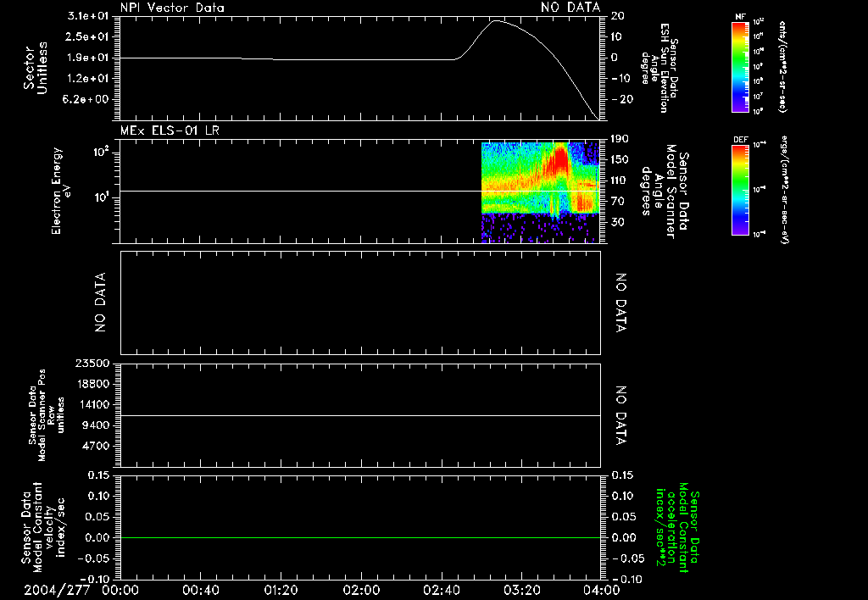868x600 pixels.
Task: Click the 1.2e+01 sector axis value
Action: click(88, 78)
